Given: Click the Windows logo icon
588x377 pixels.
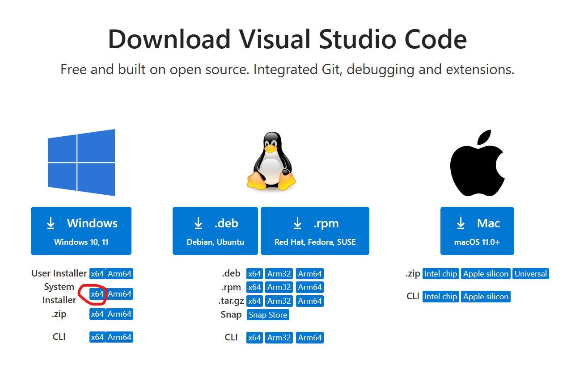Looking at the screenshot, I should (x=81, y=163).
